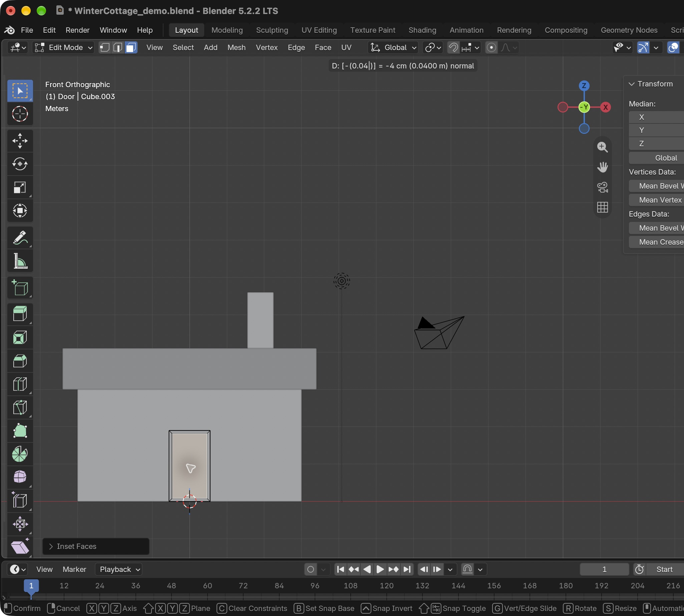Choose the Rotate tool
The image size is (684, 616).
tap(20, 164)
